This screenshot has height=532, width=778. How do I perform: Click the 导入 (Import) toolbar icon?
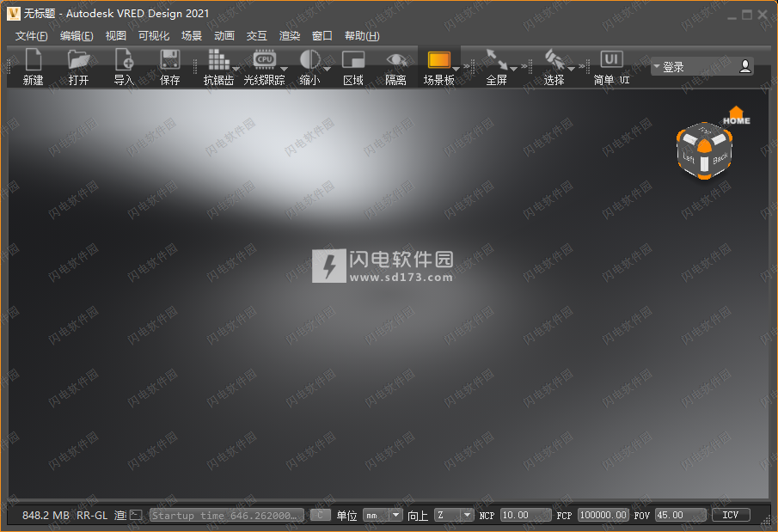pos(124,59)
